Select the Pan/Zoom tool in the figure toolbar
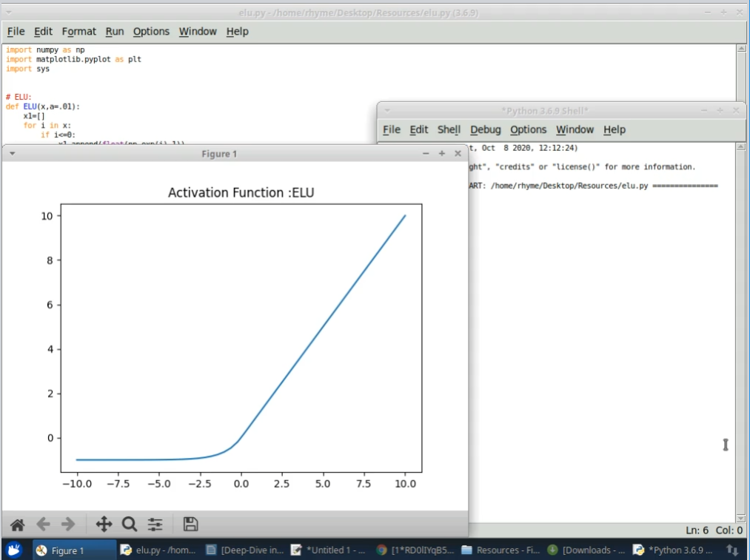The image size is (750, 560). click(x=104, y=524)
